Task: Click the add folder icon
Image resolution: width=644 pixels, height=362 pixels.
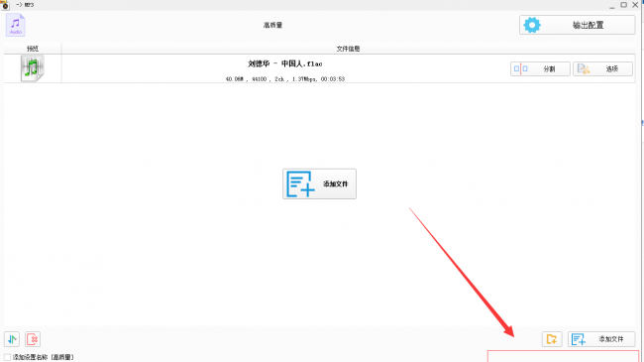Action: pos(552,339)
